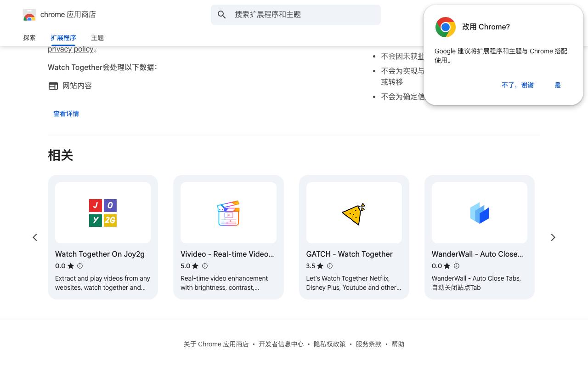
Task: Click the info icon beside Joy2g's 0.0 rating
Action: 80,266
